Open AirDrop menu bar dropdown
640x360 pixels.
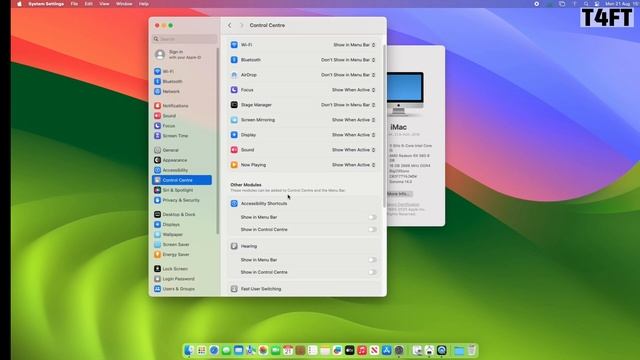(348, 75)
